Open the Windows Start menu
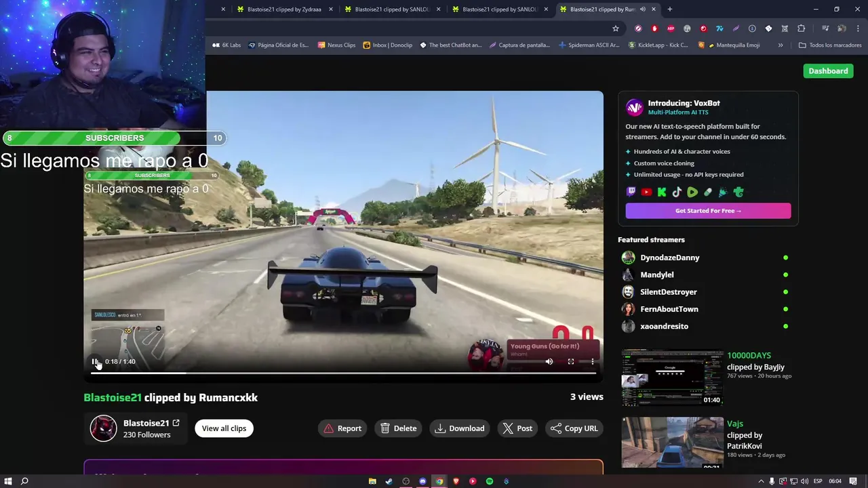 [8, 481]
